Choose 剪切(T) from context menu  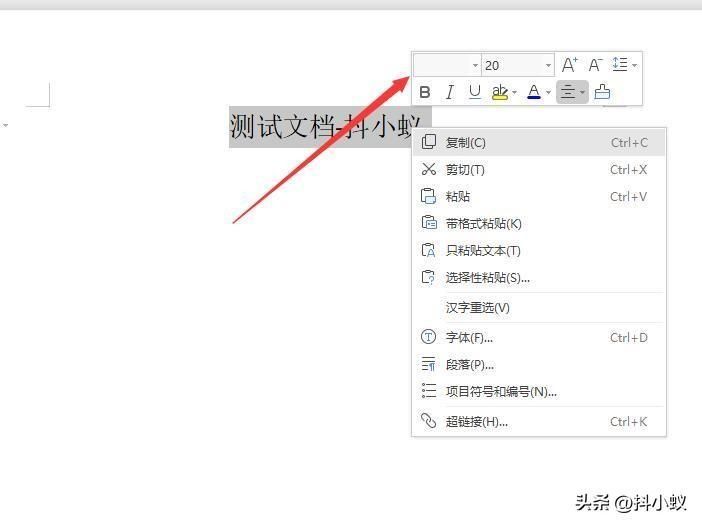click(x=539, y=170)
